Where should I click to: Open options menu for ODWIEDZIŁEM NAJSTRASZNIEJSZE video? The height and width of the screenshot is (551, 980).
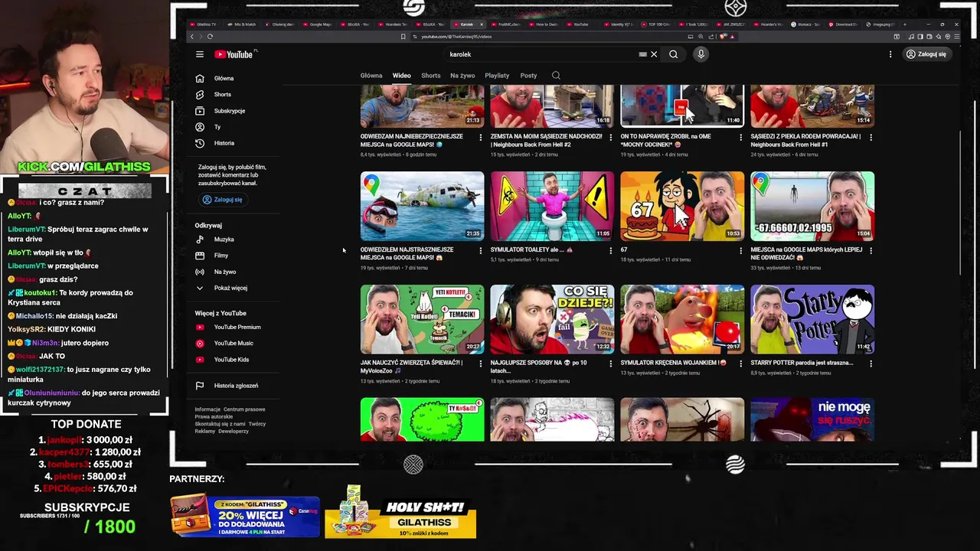click(481, 250)
